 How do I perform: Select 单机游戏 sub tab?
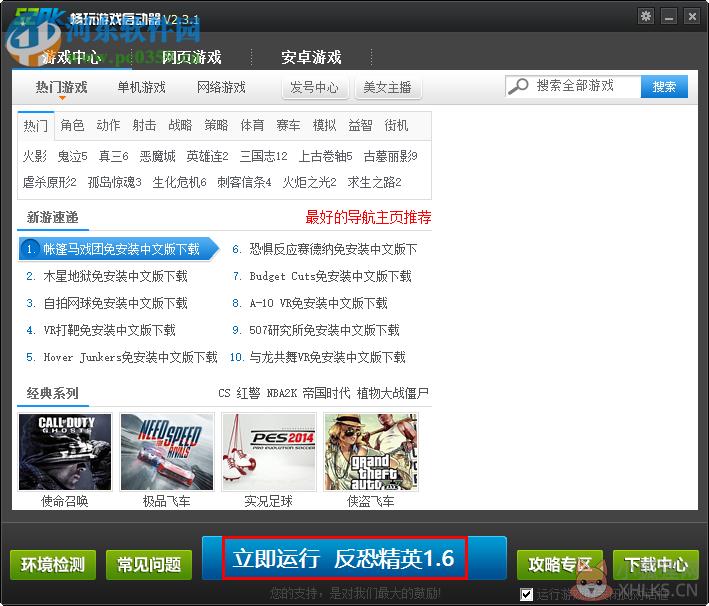(x=142, y=87)
